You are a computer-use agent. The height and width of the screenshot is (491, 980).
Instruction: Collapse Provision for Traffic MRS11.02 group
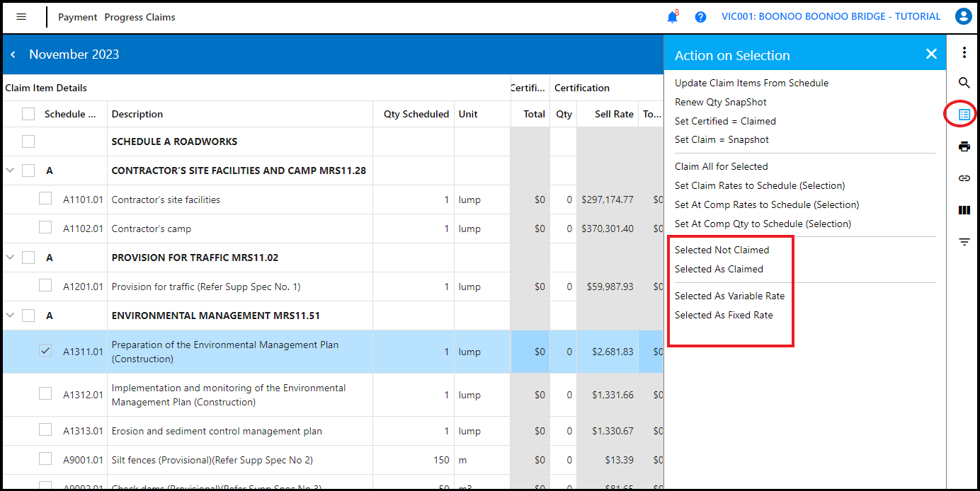[10, 258]
